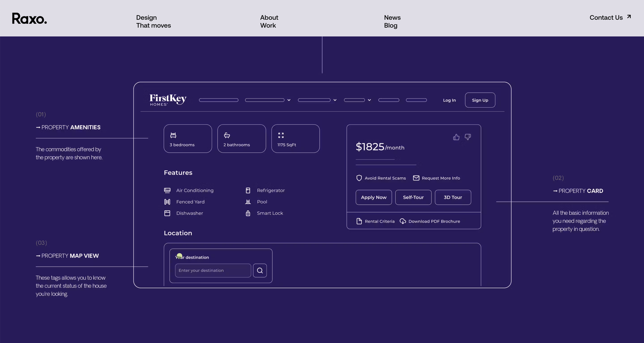644x343 pixels.
Task: Open the News Blog menu item
Action: point(392,21)
